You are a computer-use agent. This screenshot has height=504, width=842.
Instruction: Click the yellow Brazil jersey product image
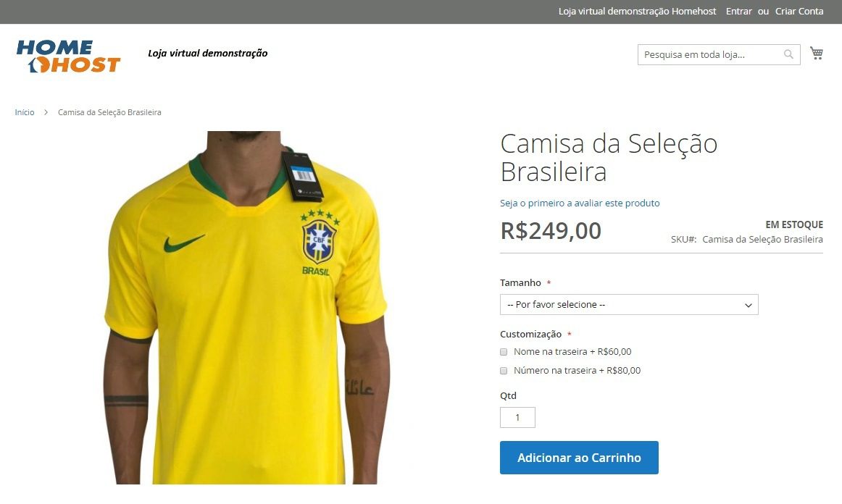point(246,308)
